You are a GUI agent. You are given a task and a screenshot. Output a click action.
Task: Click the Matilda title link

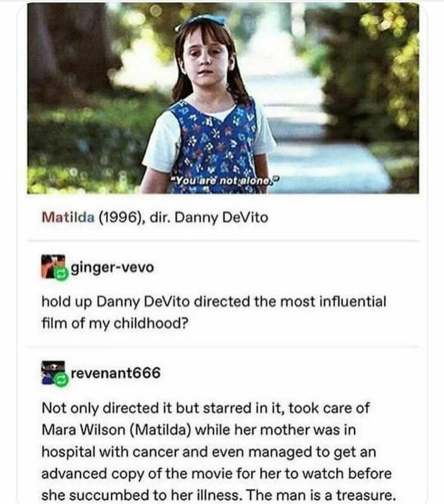tap(68, 218)
